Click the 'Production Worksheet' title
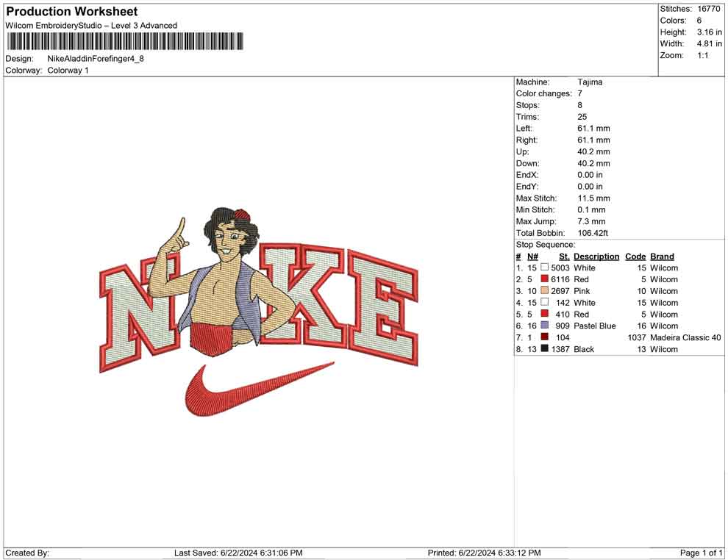 72,12
